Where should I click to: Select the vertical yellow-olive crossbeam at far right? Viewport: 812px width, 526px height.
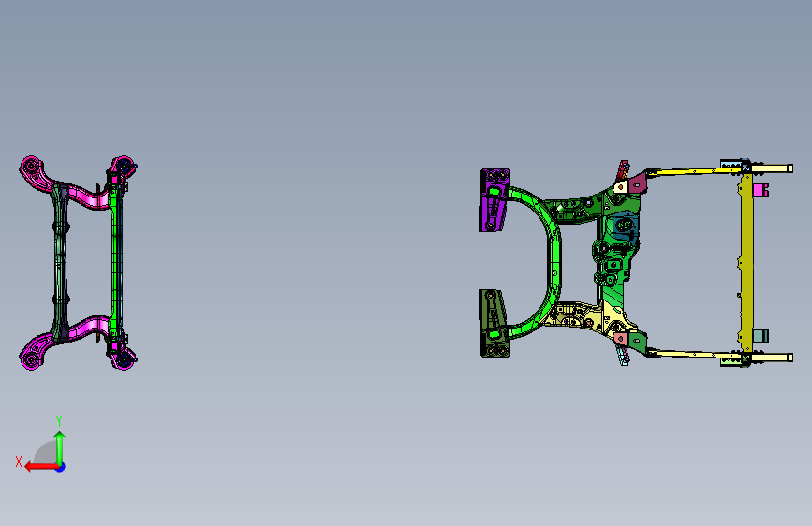click(x=746, y=262)
